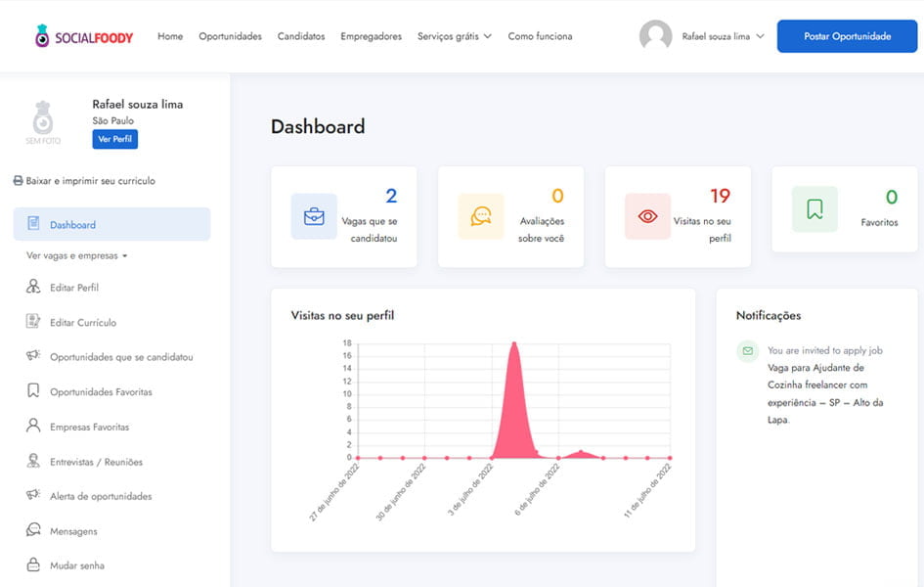Click the peak of the visits chart
924x587 pixels.
[x=513, y=344]
